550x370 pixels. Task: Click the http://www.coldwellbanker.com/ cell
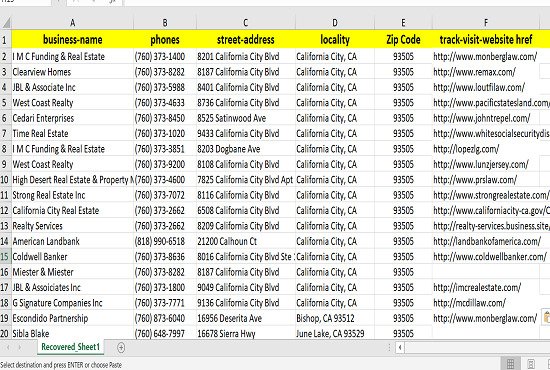click(486, 257)
